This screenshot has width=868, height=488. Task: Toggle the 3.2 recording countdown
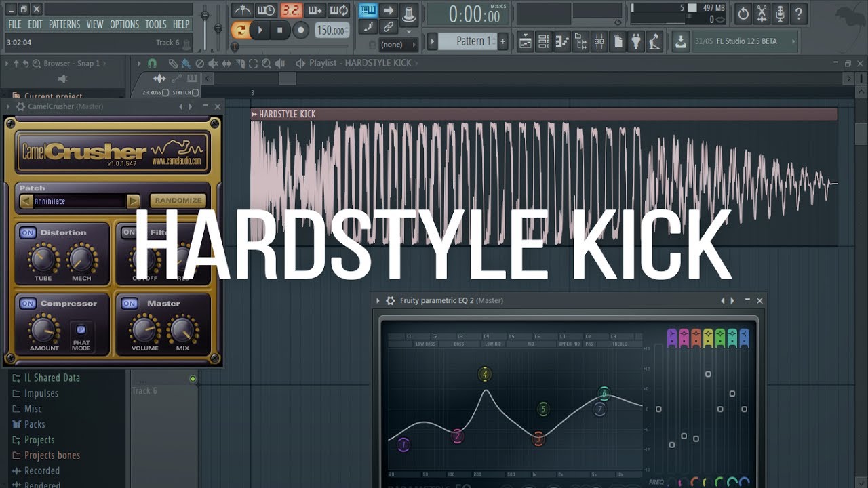291,10
